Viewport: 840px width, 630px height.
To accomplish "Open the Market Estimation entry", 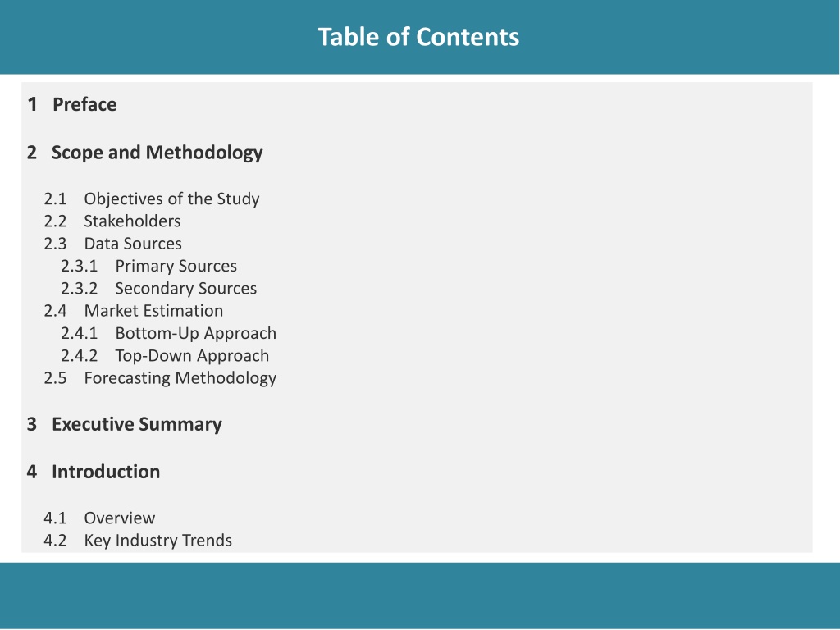I will coord(134,311).
